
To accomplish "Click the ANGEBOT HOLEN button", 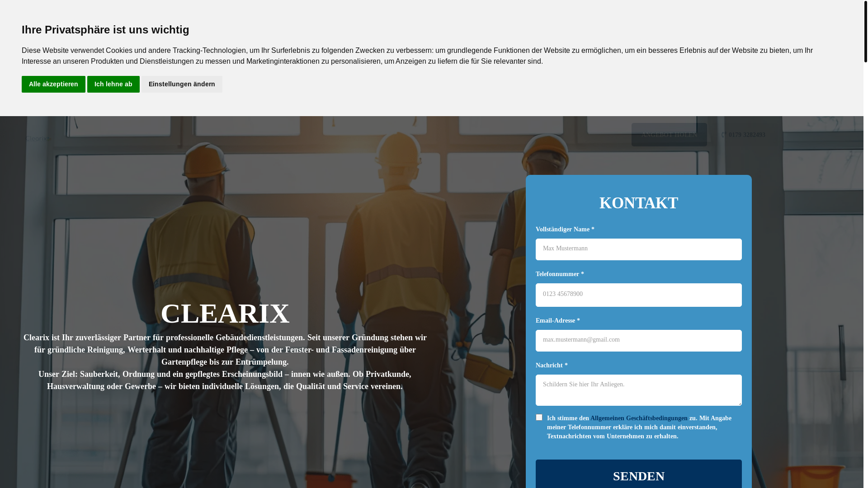I will coord(669,135).
